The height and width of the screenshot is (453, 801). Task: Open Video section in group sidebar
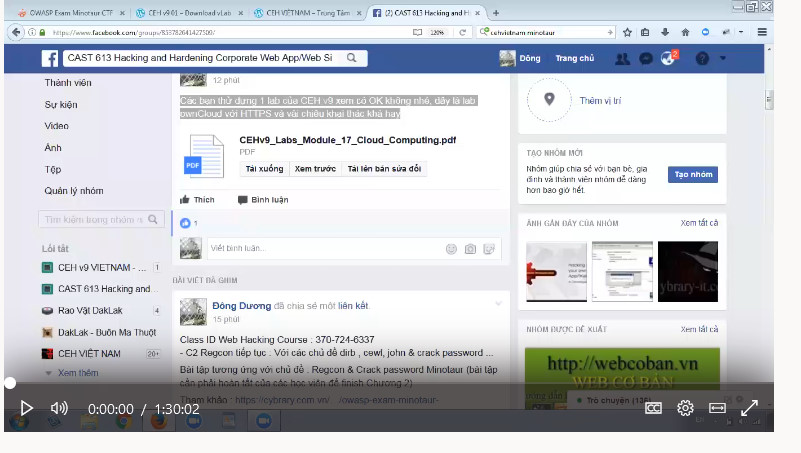56,126
